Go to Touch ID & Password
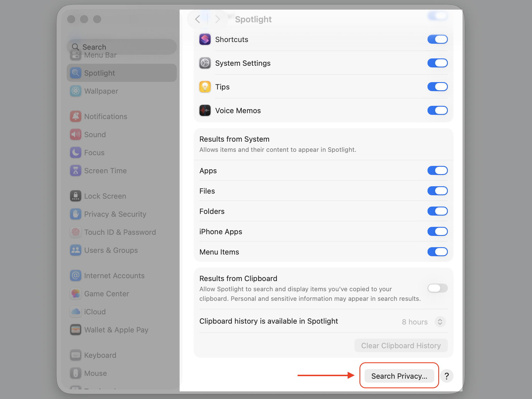Screen dimensions: 532x399 pyautogui.click(x=122, y=232)
